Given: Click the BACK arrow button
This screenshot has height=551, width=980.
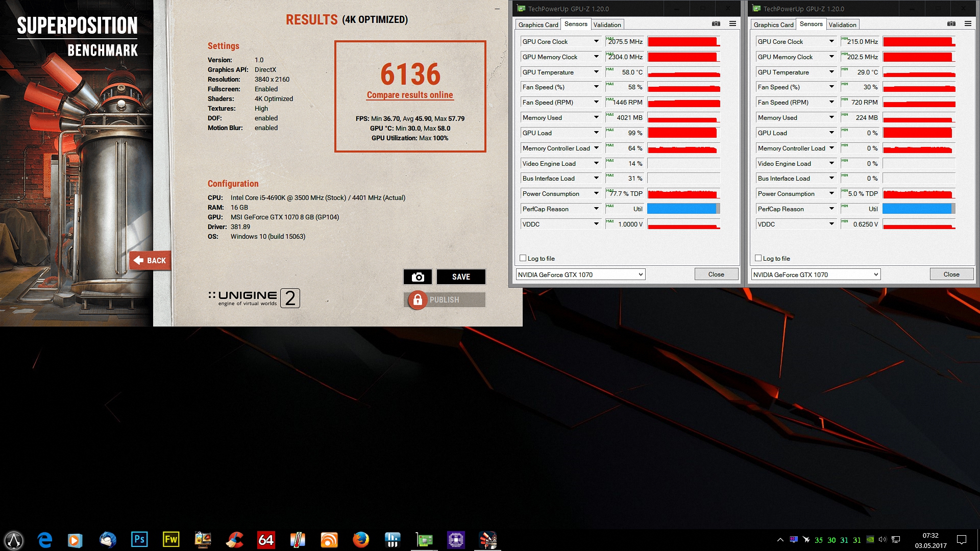Looking at the screenshot, I should tap(150, 260).
